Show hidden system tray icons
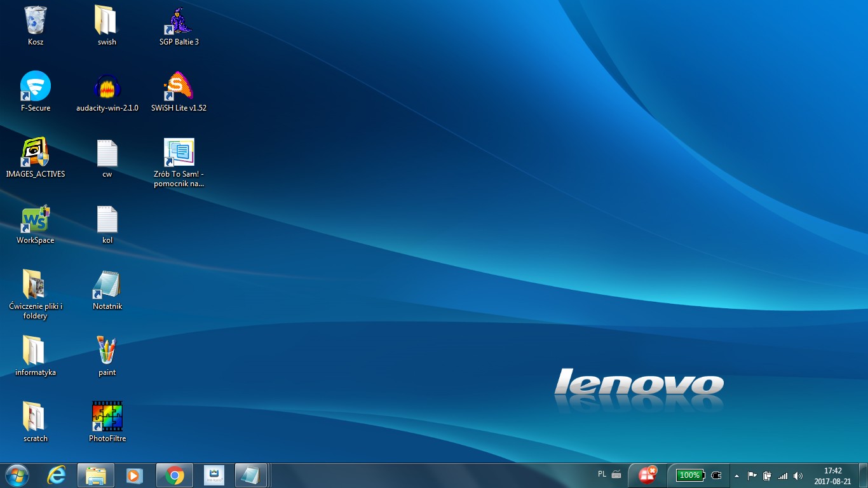 [x=736, y=475]
